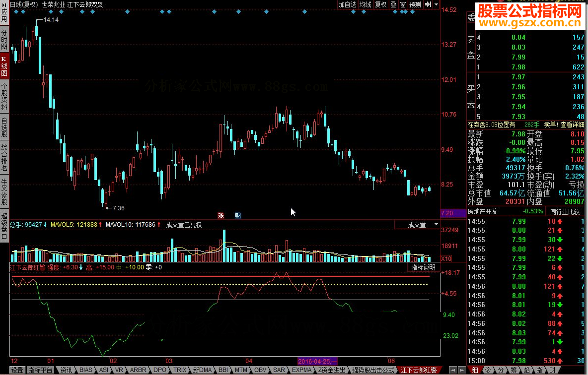This screenshot has height=375, width=588.
Task: Toggle 复权 price adjustment
Action: (380, 4)
